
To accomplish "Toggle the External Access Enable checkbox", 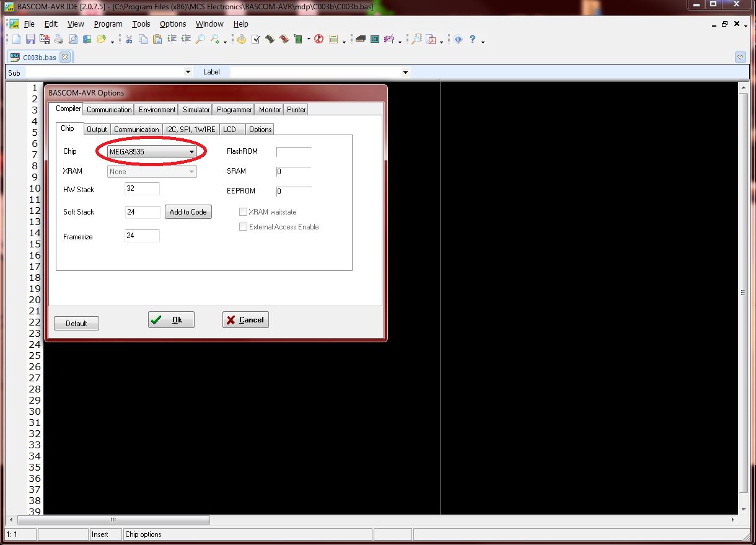I will coord(243,227).
